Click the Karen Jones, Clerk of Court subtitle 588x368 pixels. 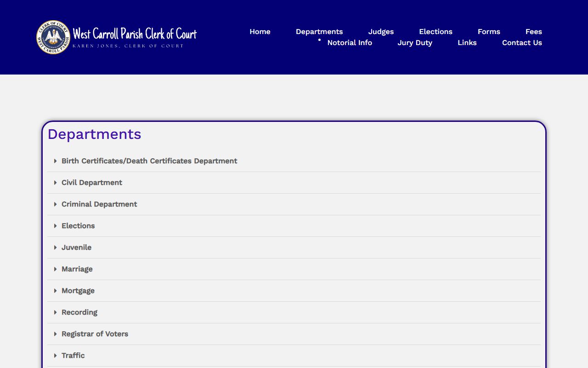(x=128, y=46)
